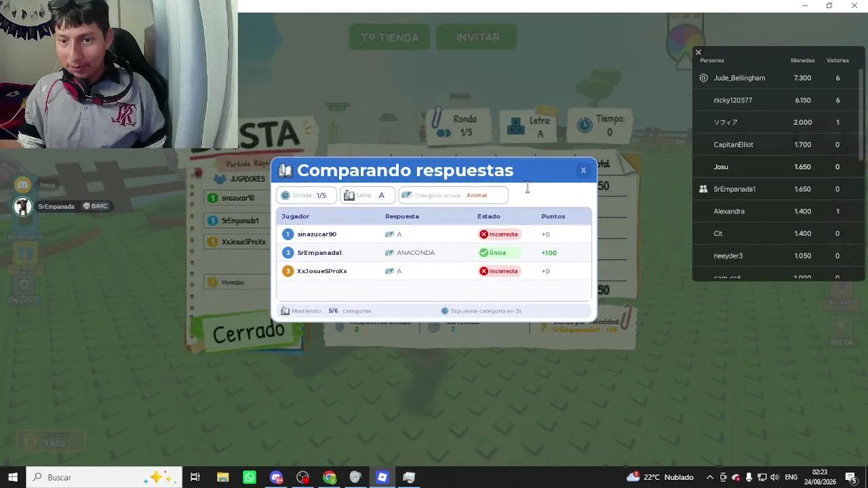Select nicky120577 in the leaderboard
The image size is (868, 488).
click(x=733, y=100)
